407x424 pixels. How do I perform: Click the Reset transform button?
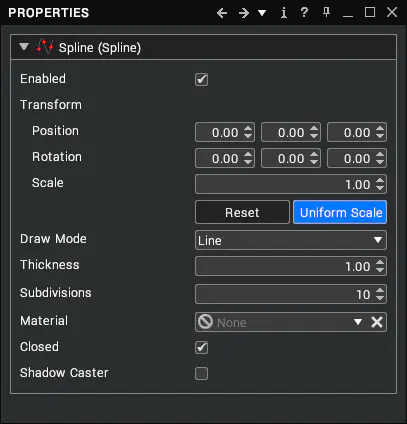click(x=242, y=212)
